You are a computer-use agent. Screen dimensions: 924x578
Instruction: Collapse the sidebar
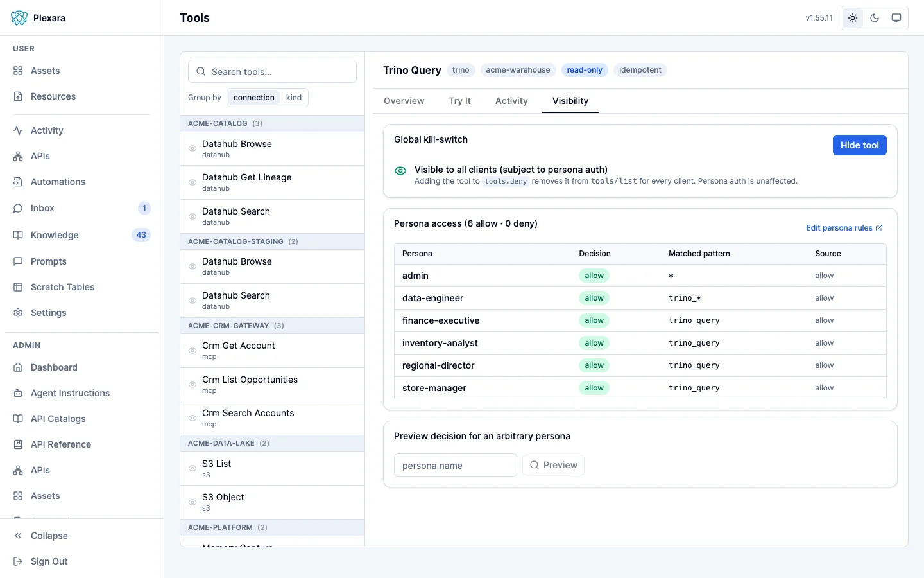[81, 536]
